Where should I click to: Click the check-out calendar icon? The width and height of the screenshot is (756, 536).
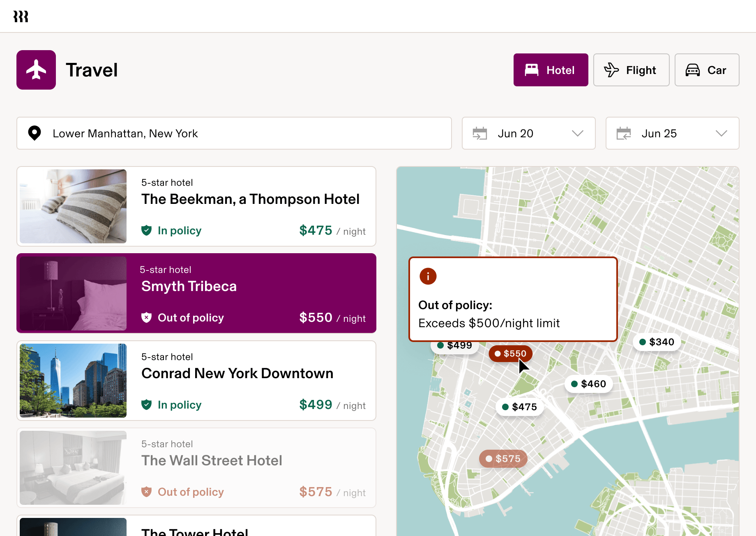pos(624,133)
